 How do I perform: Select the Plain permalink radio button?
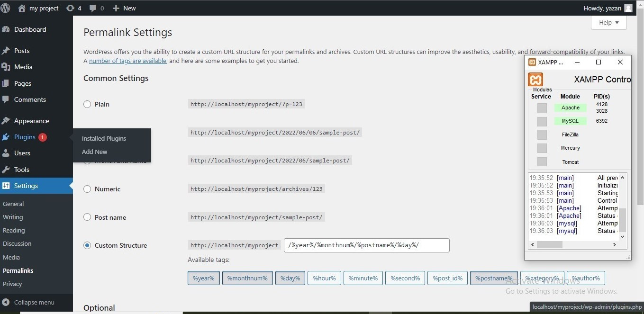tap(87, 104)
